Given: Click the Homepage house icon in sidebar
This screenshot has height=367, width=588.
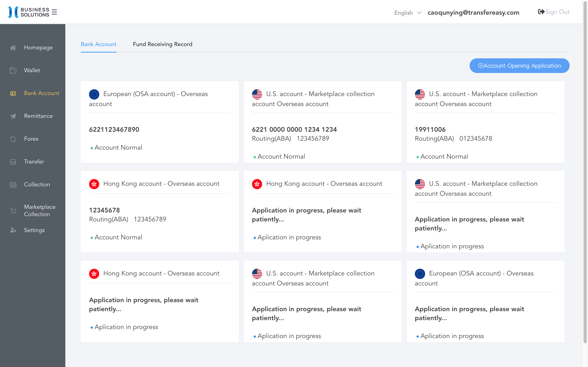Looking at the screenshot, I should point(13,48).
